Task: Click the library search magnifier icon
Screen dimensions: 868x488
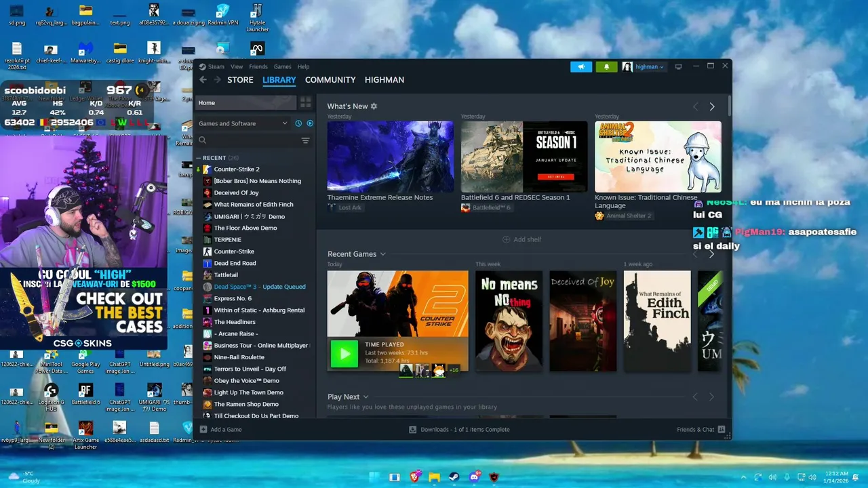Action: click(x=202, y=140)
